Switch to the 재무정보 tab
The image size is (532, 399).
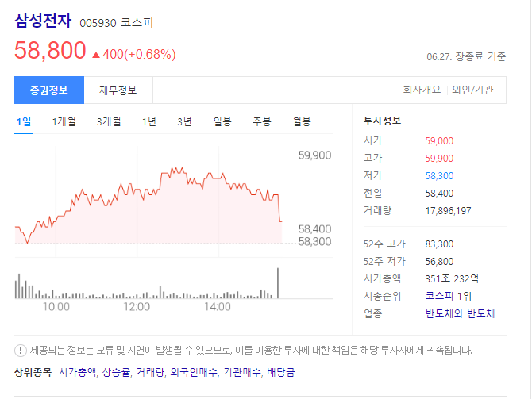click(x=118, y=90)
